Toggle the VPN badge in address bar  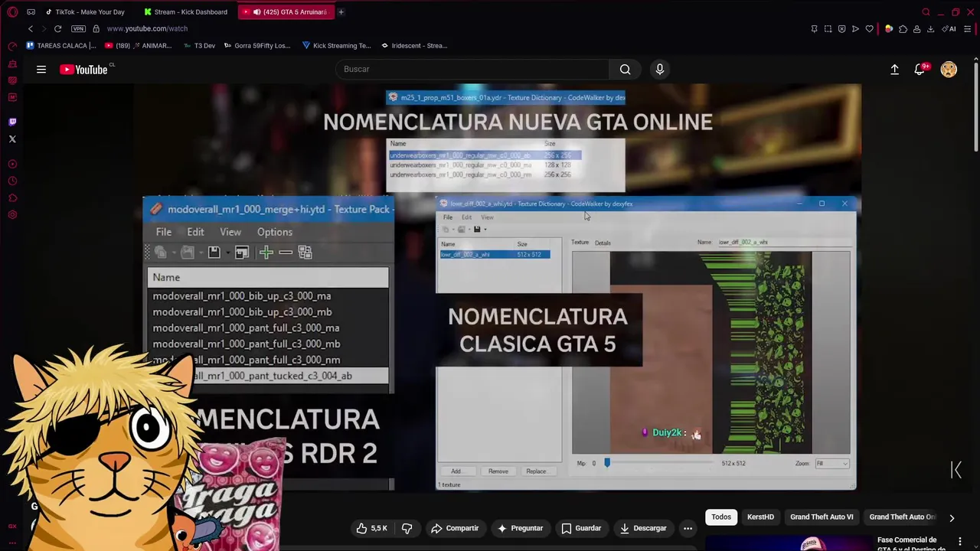coord(78,28)
